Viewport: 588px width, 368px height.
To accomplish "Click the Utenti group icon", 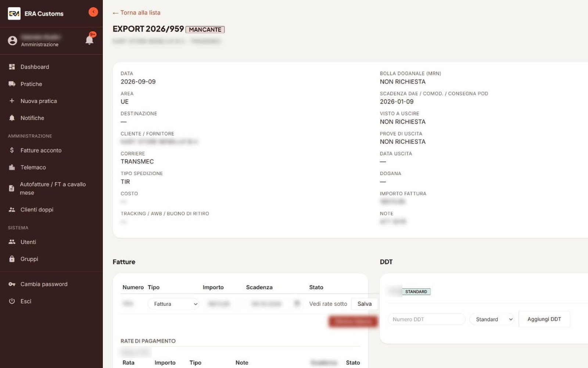I will pos(12,242).
